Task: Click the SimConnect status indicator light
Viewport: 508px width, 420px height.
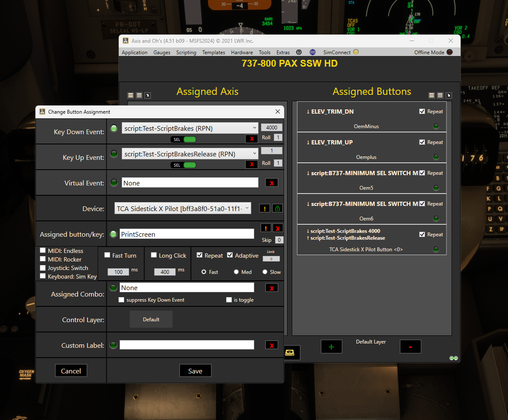Action: point(356,52)
